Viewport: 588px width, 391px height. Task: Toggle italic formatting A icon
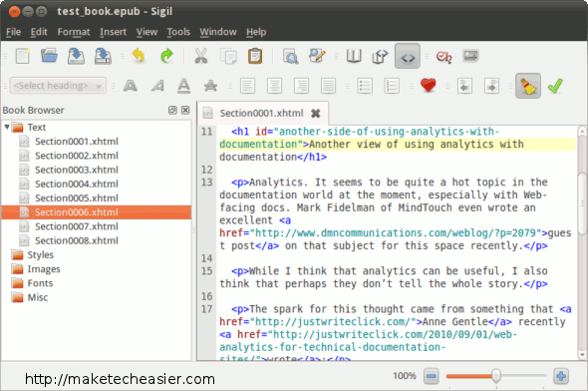pos(157,86)
